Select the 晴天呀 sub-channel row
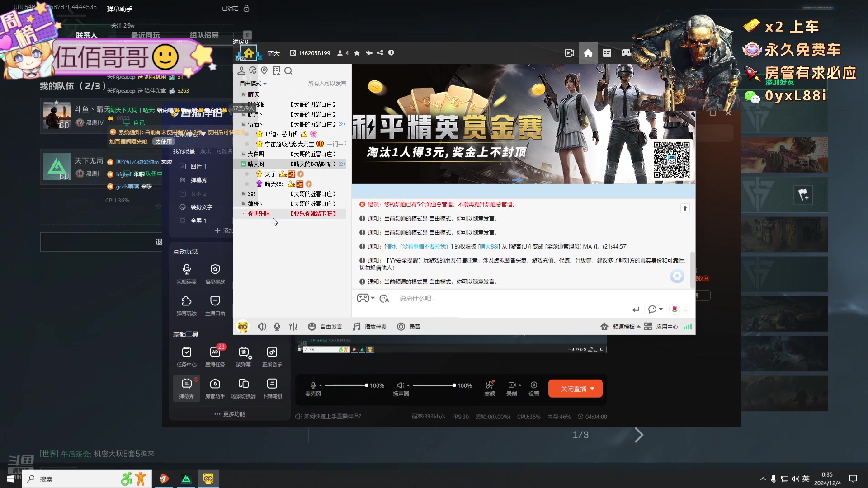This screenshot has height=488, width=868. point(290,164)
